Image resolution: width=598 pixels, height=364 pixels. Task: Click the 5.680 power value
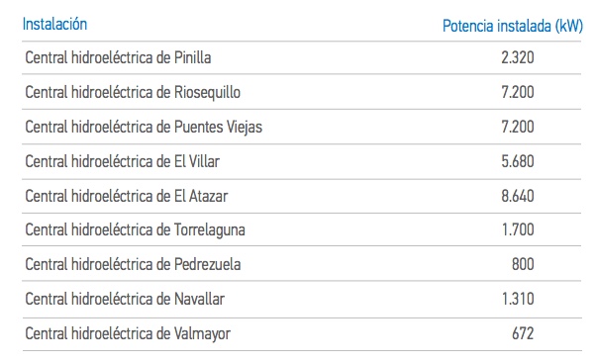point(518,161)
